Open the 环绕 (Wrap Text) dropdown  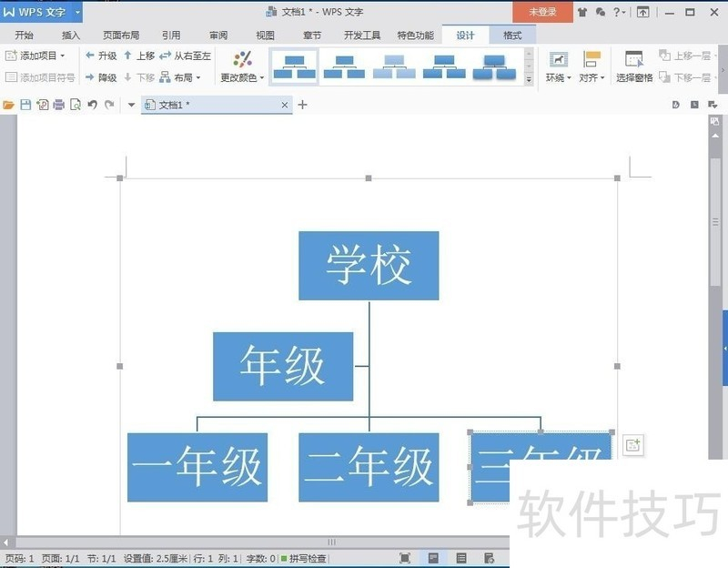pyautogui.click(x=556, y=76)
